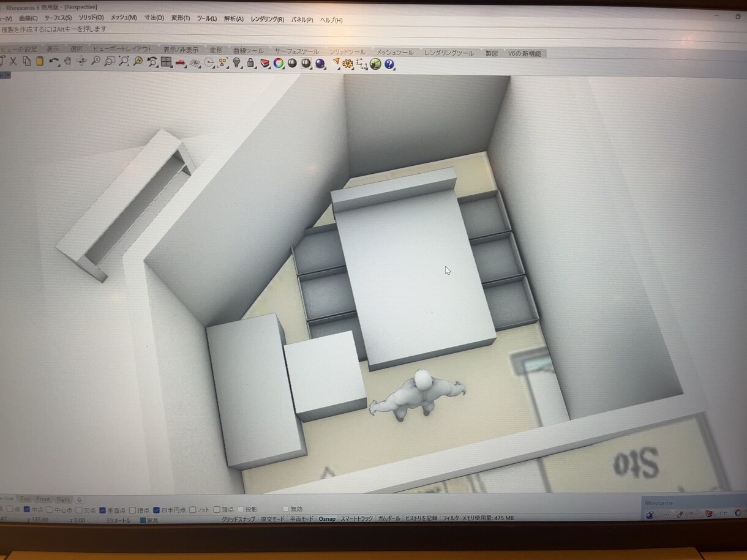Image resolution: width=747 pixels, height=560 pixels.
Task: Click the red car display icon
Action: click(x=181, y=62)
